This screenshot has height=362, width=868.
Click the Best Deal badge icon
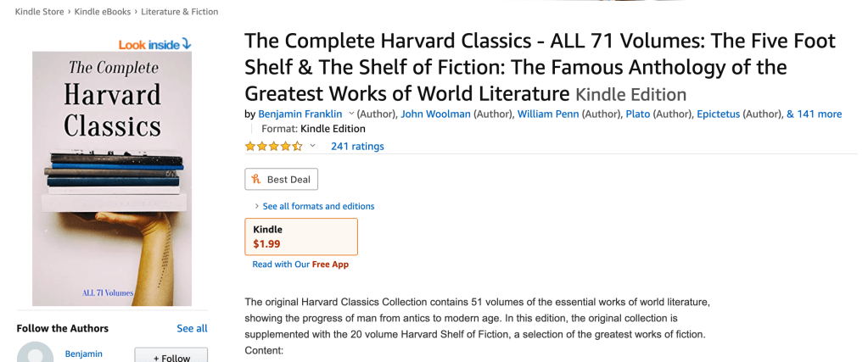(x=255, y=180)
